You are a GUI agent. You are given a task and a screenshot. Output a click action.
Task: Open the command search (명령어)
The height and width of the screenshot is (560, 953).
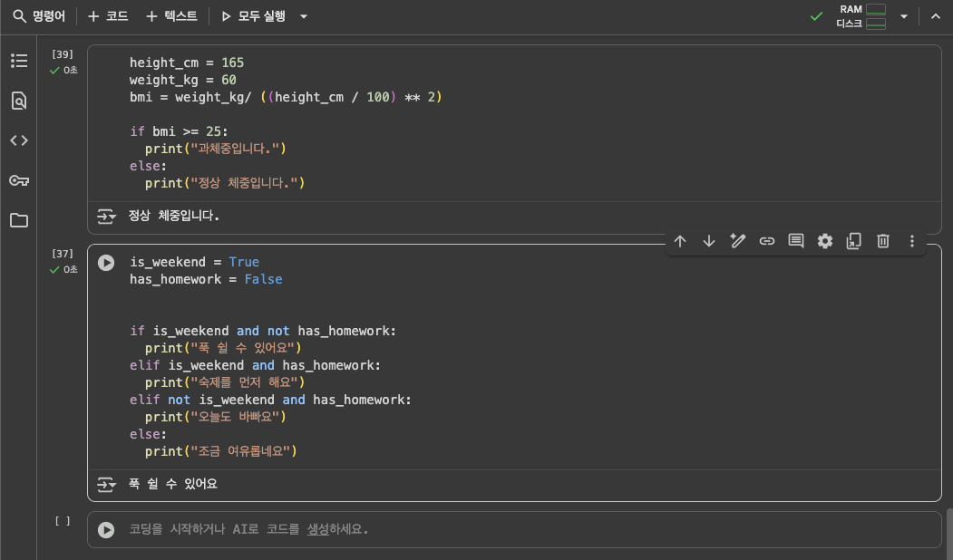(40, 16)
